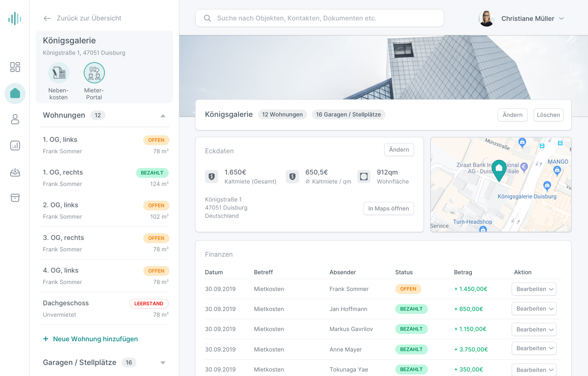Select the properties home icon in sidebar
Viewport: 588px width, 376px height.
(15, 94)
